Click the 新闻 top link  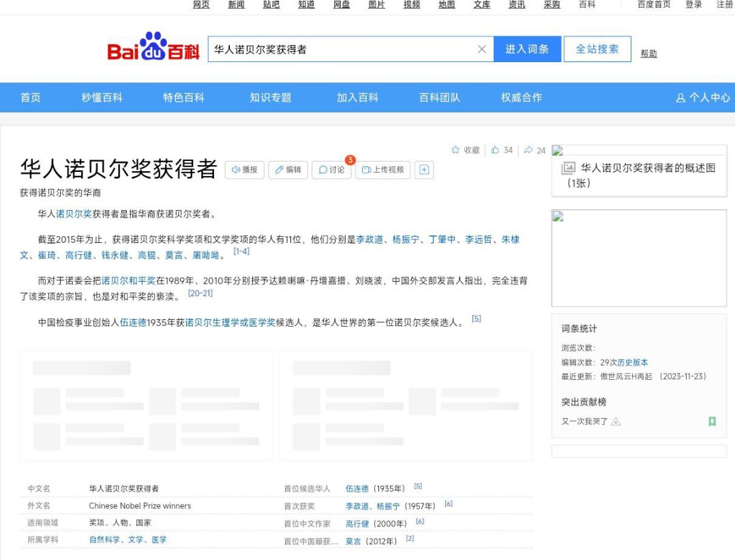tap(236, 4)
